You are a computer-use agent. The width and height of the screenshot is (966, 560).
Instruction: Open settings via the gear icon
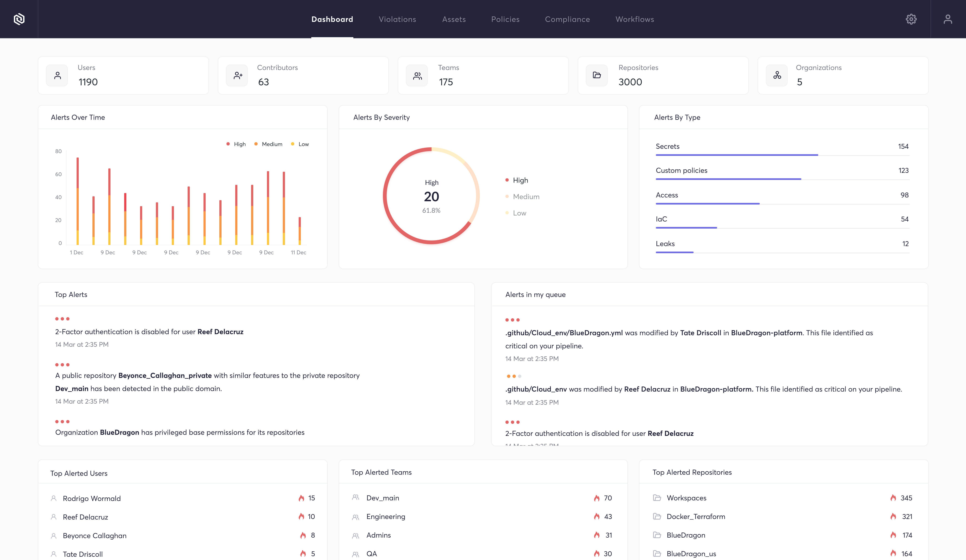[911, 19]
